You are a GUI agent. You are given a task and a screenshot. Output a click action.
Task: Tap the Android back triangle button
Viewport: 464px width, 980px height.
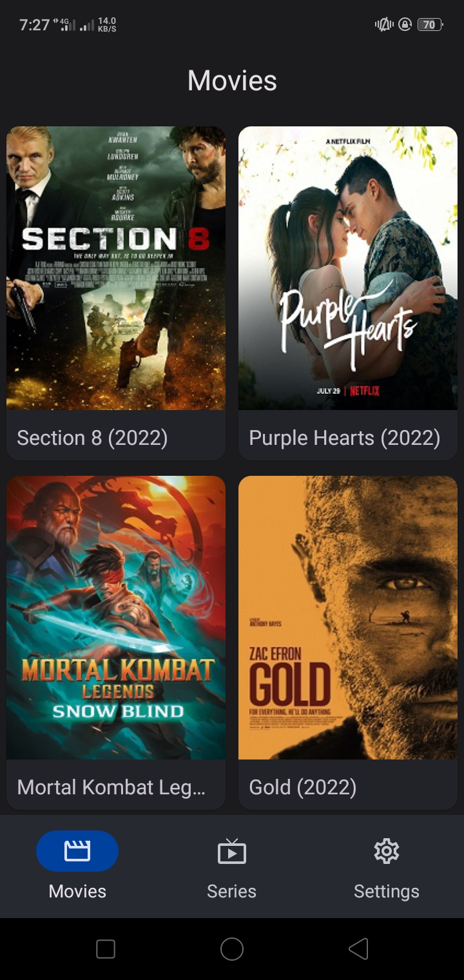[358, 948]
